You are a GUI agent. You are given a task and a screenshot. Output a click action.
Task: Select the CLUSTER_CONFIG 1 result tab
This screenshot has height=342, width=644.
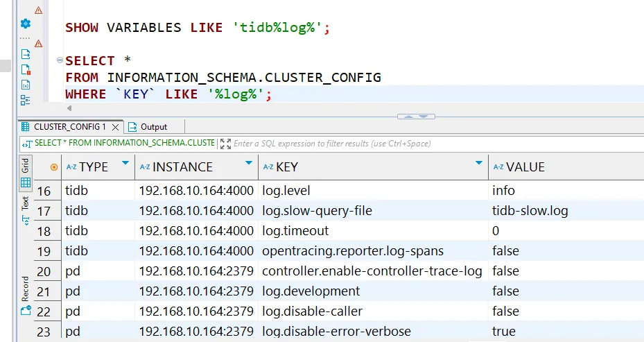pyautogui.click(x=69, y=127)
